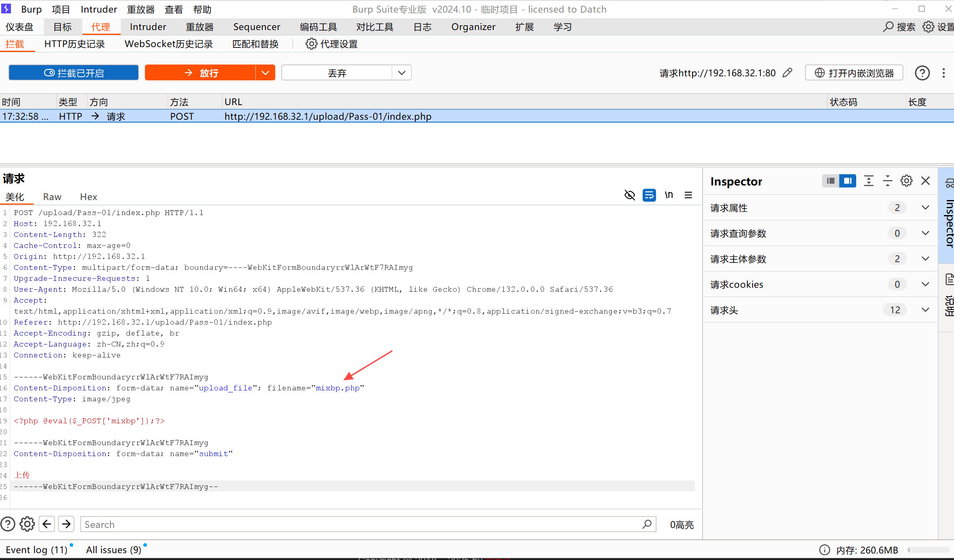954x560 pixels.
Task: Click the Inspector expand all sections icon
Action: tap(868, 181)
